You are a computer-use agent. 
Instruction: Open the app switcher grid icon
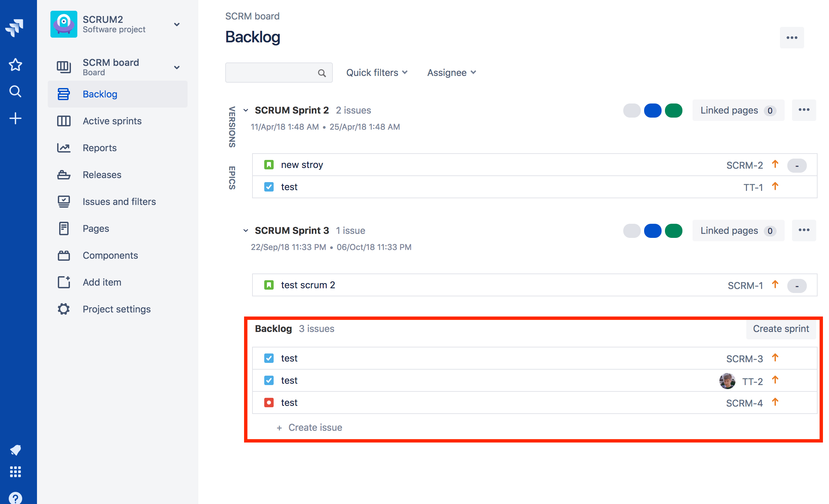tap(15, 471)
